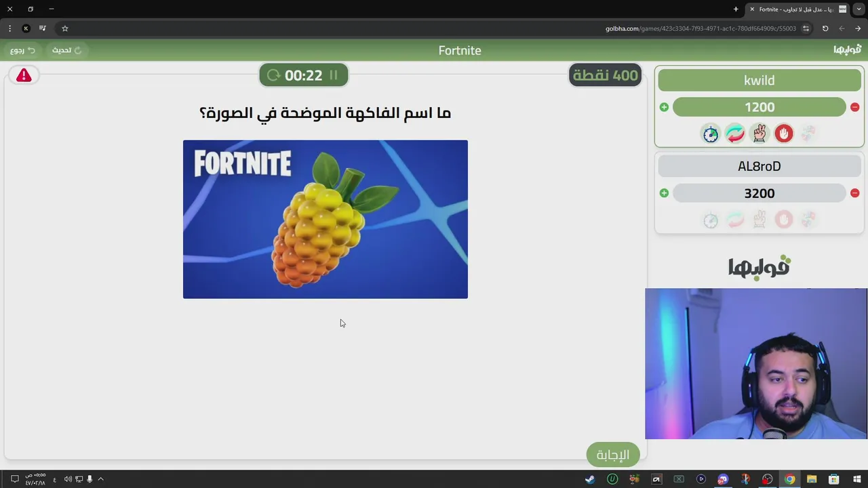868x488 pixels.
Task: Switch to the Fortnite browser tab
Action: tap(797, 9)
